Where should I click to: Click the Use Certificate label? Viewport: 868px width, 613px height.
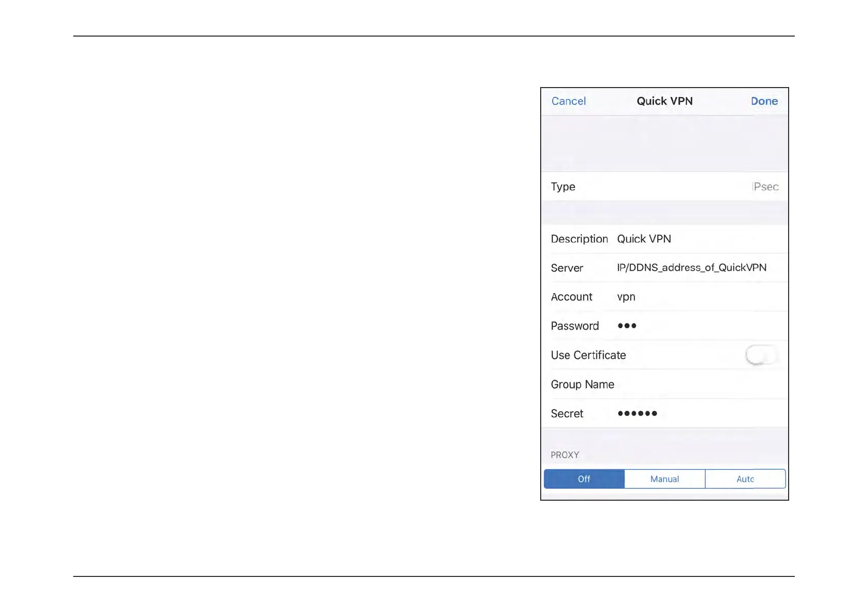pyautogui.click(x=588, y=355)
